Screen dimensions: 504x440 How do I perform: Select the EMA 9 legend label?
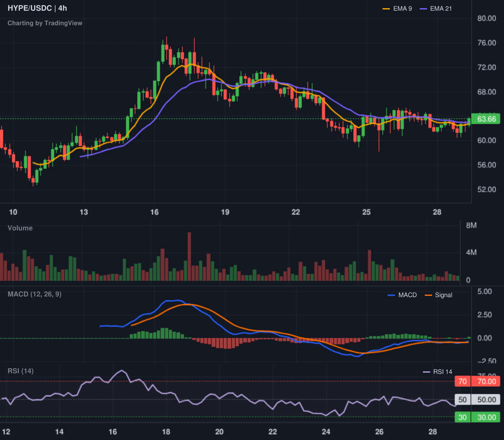click(403, 9)
